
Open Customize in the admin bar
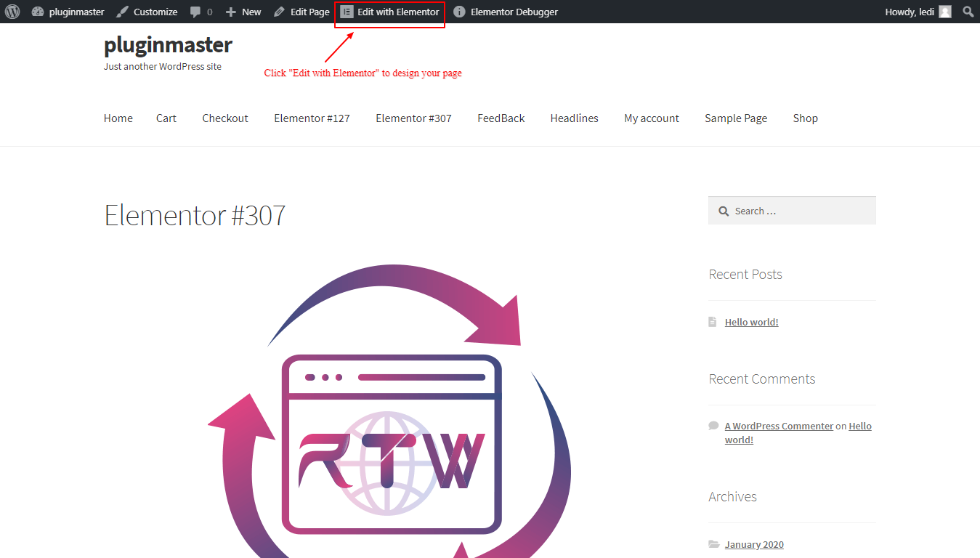point(147,12)
